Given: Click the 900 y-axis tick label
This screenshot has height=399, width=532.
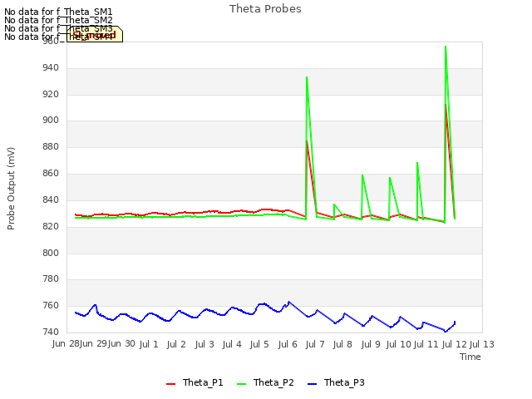Looking at the screenshot, I should 51,120.
